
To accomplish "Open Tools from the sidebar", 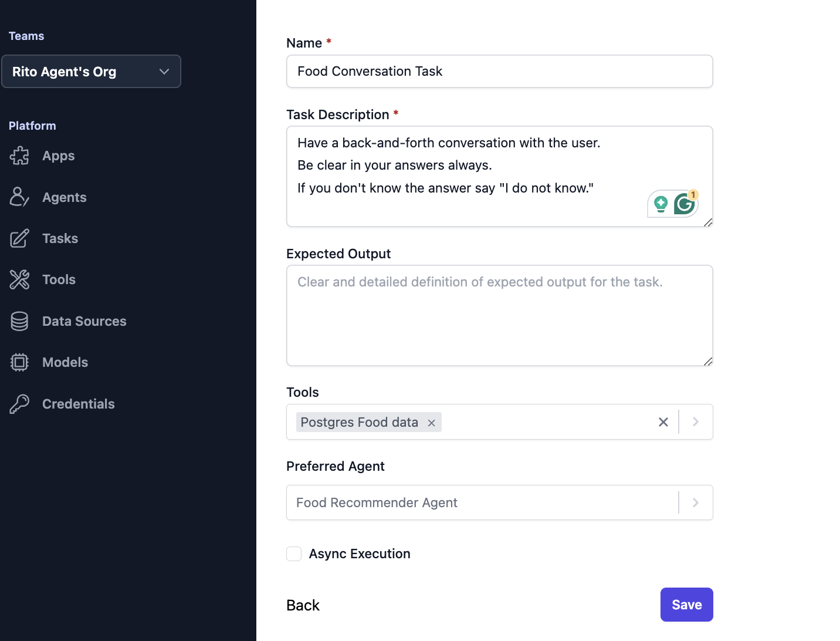I will pyautogui.click(x=59, y=279).
